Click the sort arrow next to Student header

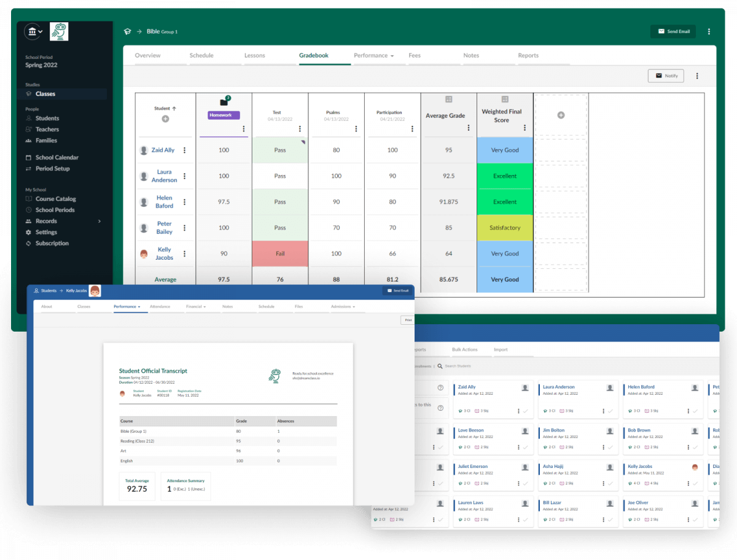point(174,109)
